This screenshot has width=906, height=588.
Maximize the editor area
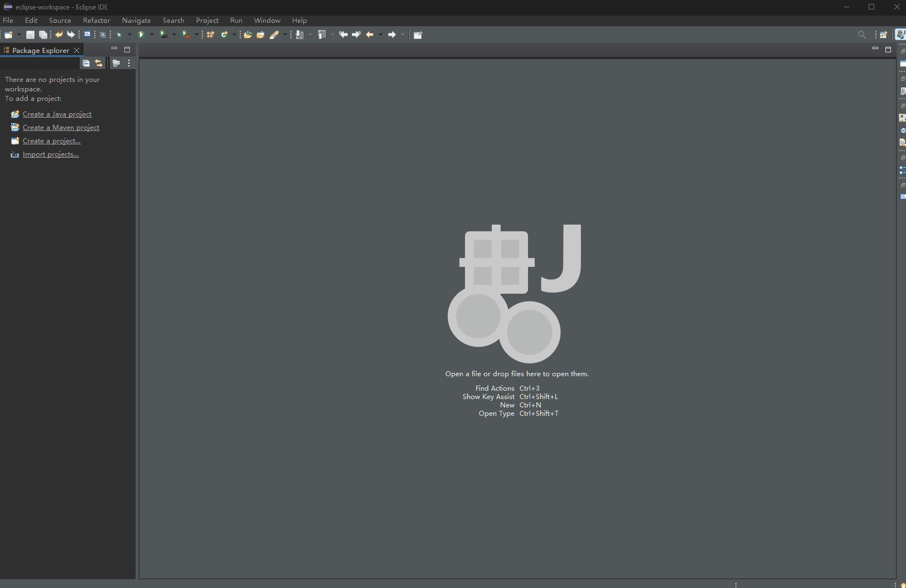click(888, 49)
